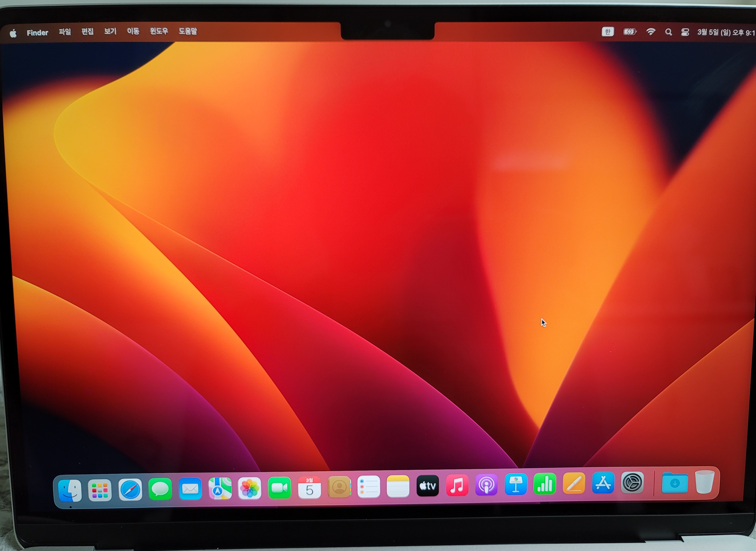Viewport: 756px width, 551px height.
Task: Open the Reminders app
Action: click(369, 487)
